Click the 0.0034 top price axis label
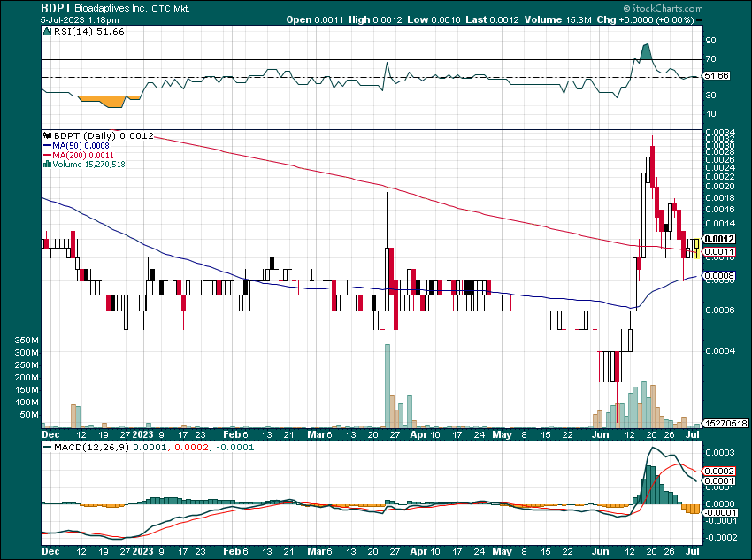The width and height of the screenshot is (752, 560). [x=720, y=133]
